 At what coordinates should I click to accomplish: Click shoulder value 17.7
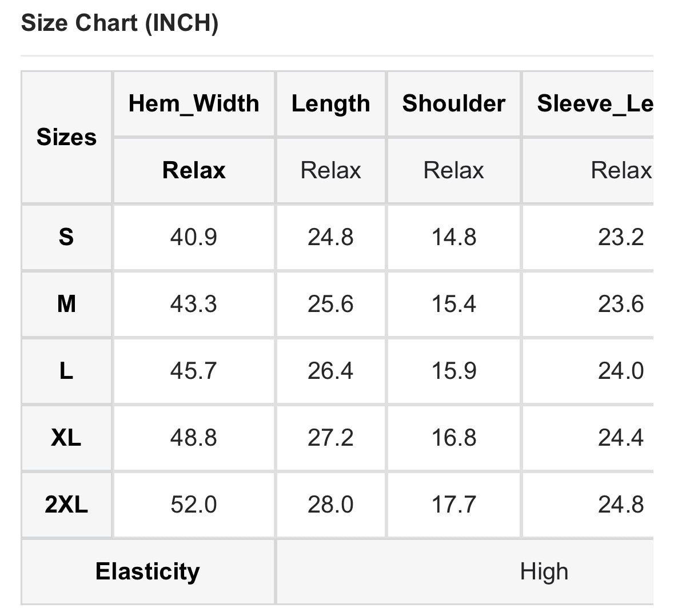tap(453, 505)
